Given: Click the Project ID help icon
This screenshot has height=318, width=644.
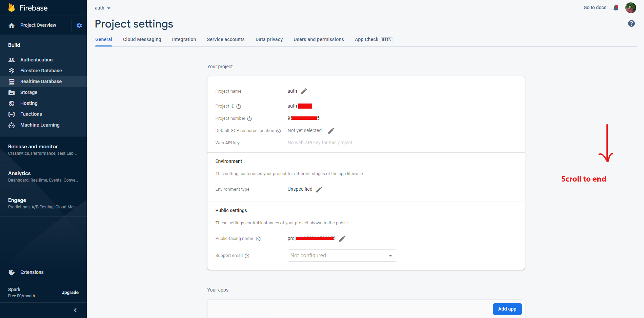Looking at the screenshot, I should point(239,107).
